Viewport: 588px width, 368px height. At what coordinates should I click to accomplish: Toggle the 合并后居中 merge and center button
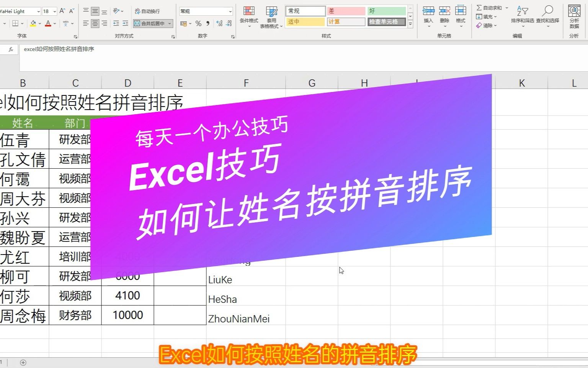(x=150, y=23)
